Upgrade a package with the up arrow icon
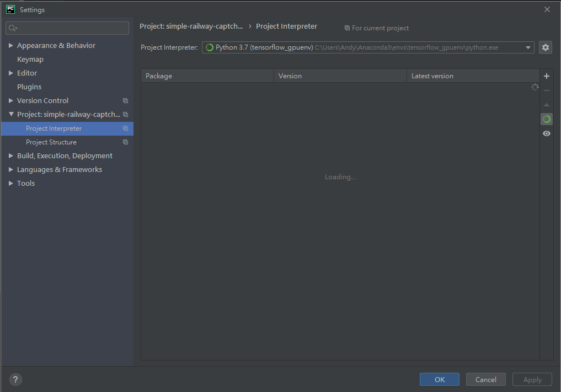Viewport: 561px width, 392px height. click(x=546, y=105)
